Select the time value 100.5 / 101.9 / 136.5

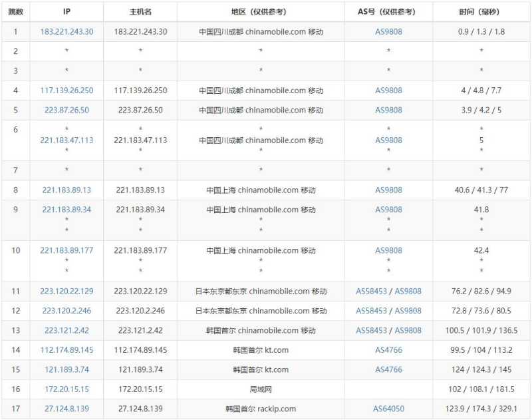tap(481, 330)
